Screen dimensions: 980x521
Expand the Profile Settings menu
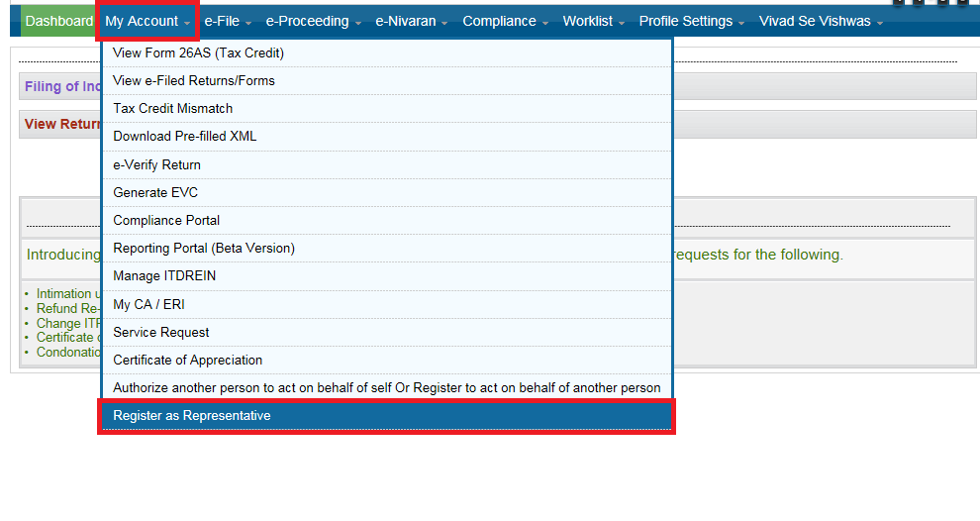click(691, 21)
